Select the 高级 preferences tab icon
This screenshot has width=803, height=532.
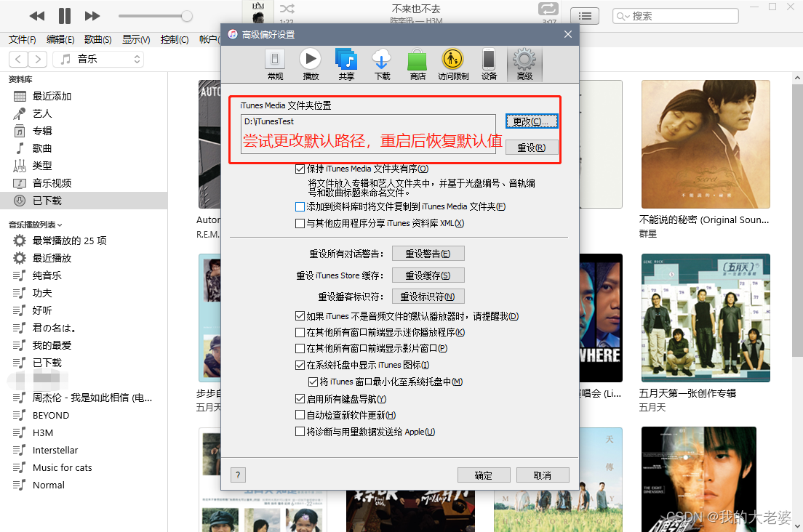(524, 65)
